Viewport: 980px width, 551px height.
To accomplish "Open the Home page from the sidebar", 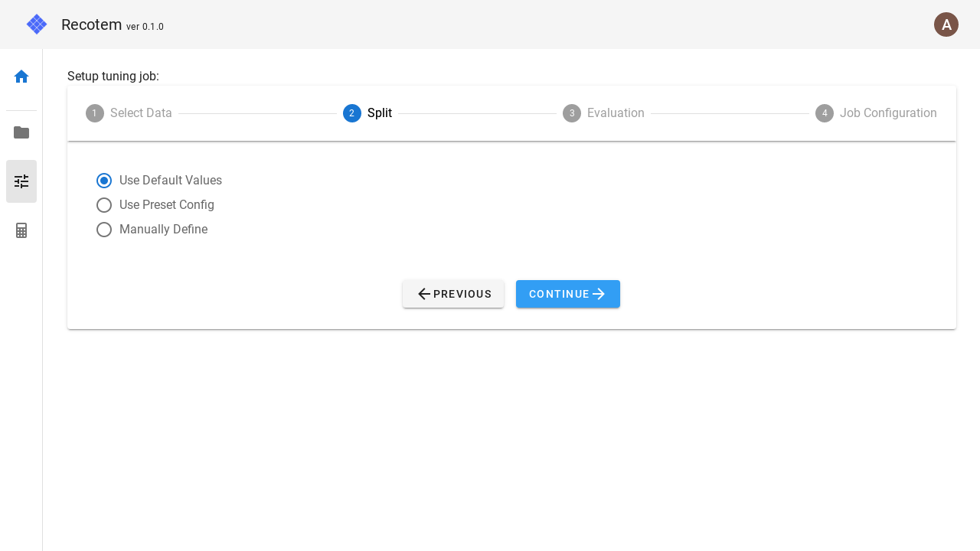I will 21,77.
